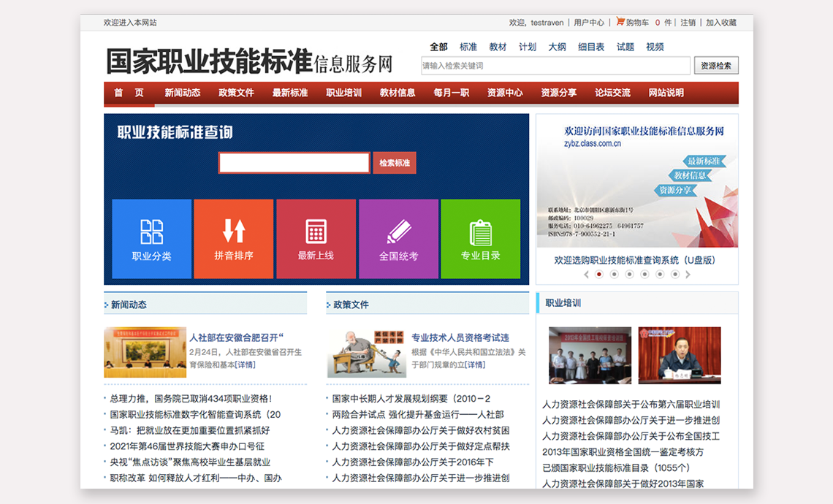This screenshot has height=504, width=833.
Task: Click the 购物车 shopping cart icon
Action: coord(620,22)
